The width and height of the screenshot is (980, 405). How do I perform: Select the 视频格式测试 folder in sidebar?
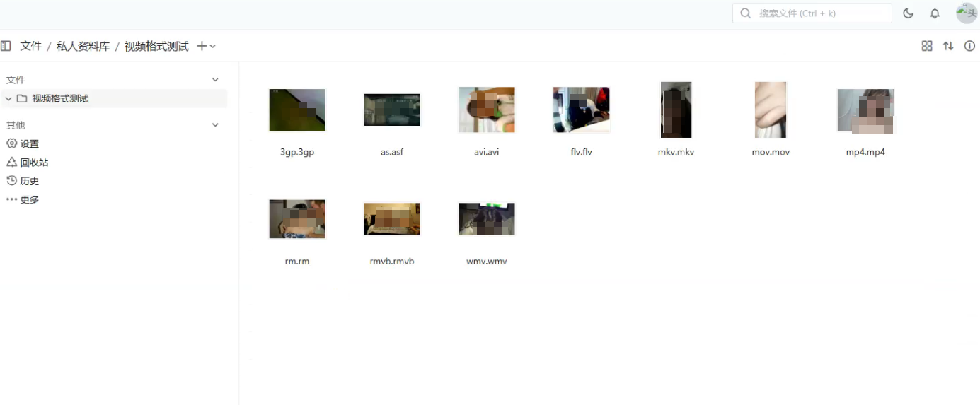[x=60, y=99]
